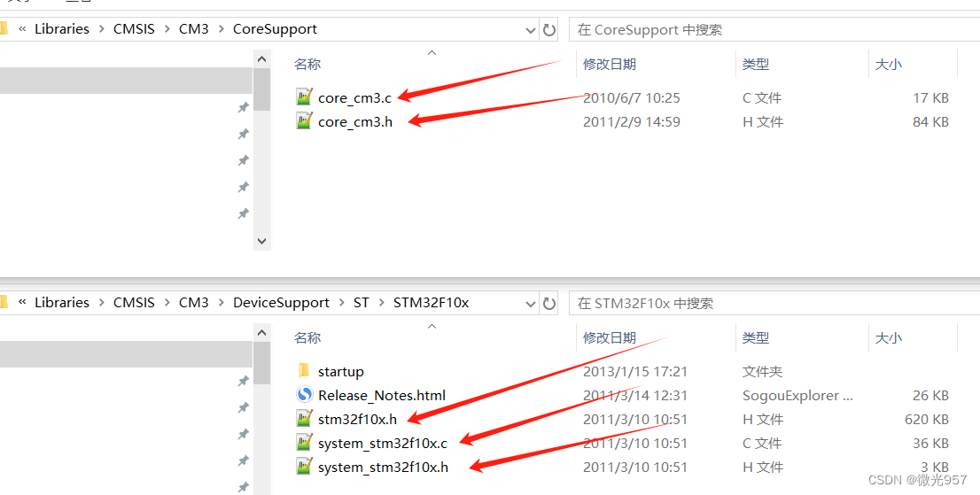Open the startup folder icon
Image resolution: width=980 pixels, height=495 pixels.
tap(304, 371)
